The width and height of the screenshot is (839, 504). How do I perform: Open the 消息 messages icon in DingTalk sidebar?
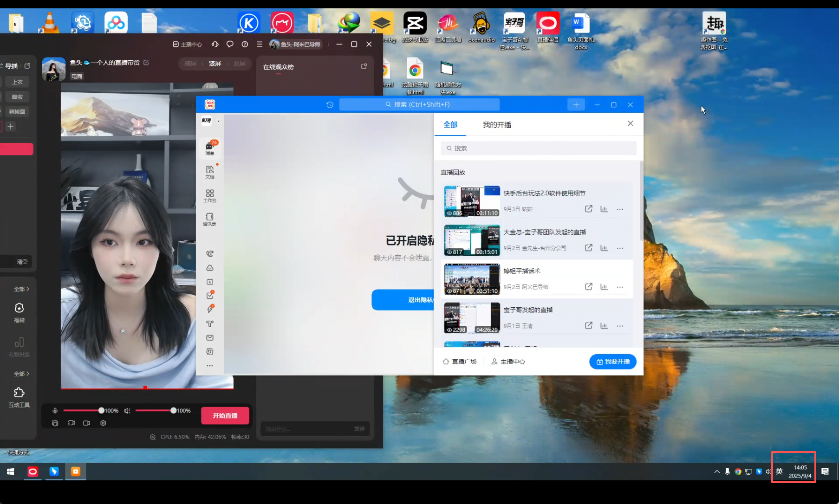209,148
